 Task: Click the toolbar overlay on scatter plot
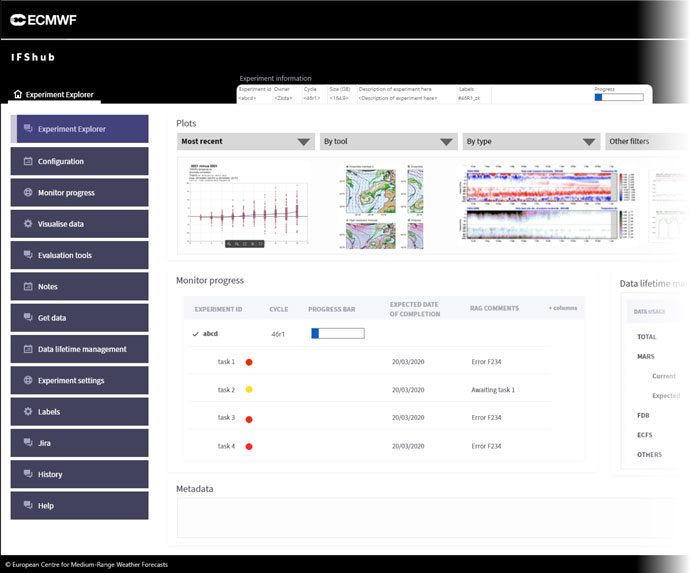245,243
